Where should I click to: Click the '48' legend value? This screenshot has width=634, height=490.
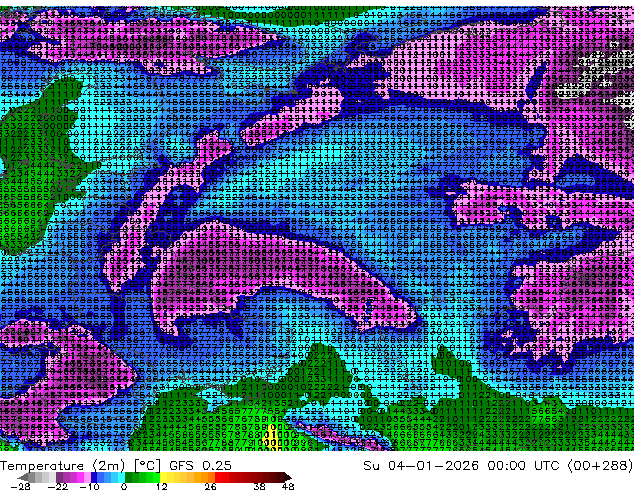[288, 486]
